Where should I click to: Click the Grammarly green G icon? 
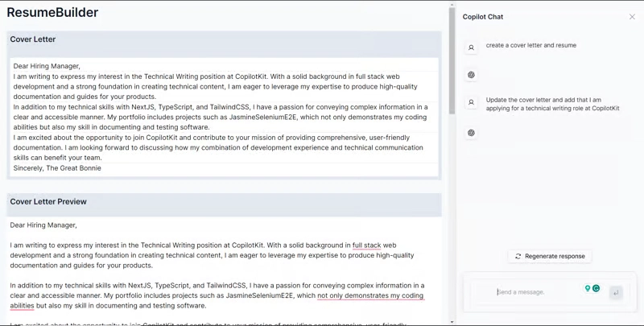[596, 288]
